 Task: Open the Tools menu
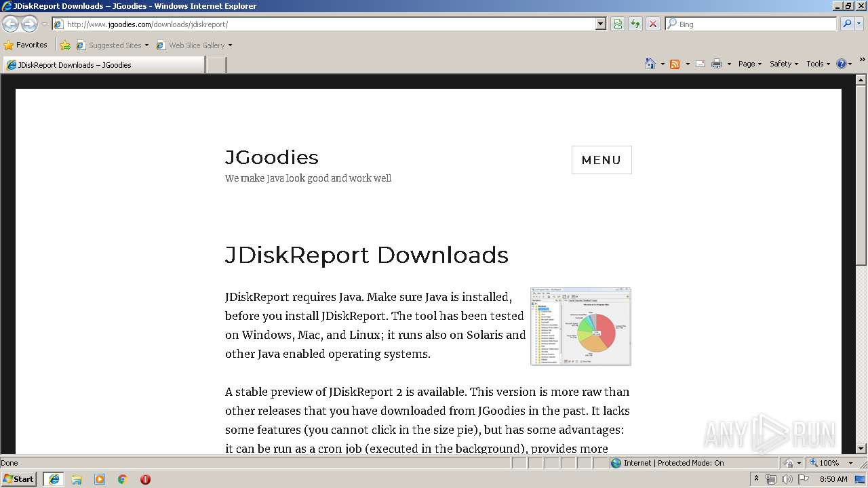pyautogui.click(x=818, y=64)
